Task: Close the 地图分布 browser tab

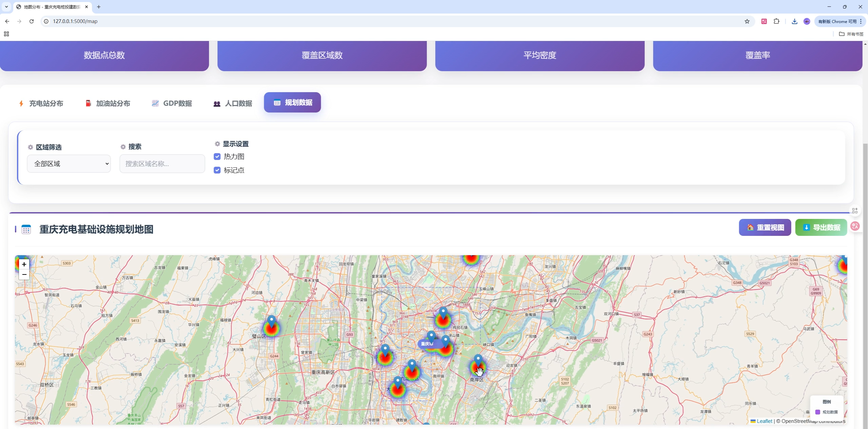Action: pos(86,7)
